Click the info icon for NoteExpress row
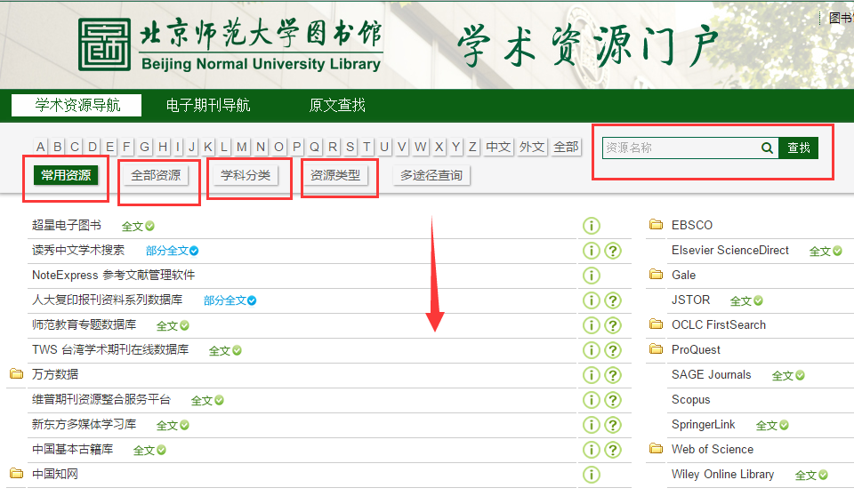The image size is (854, 504). (591, 276)
